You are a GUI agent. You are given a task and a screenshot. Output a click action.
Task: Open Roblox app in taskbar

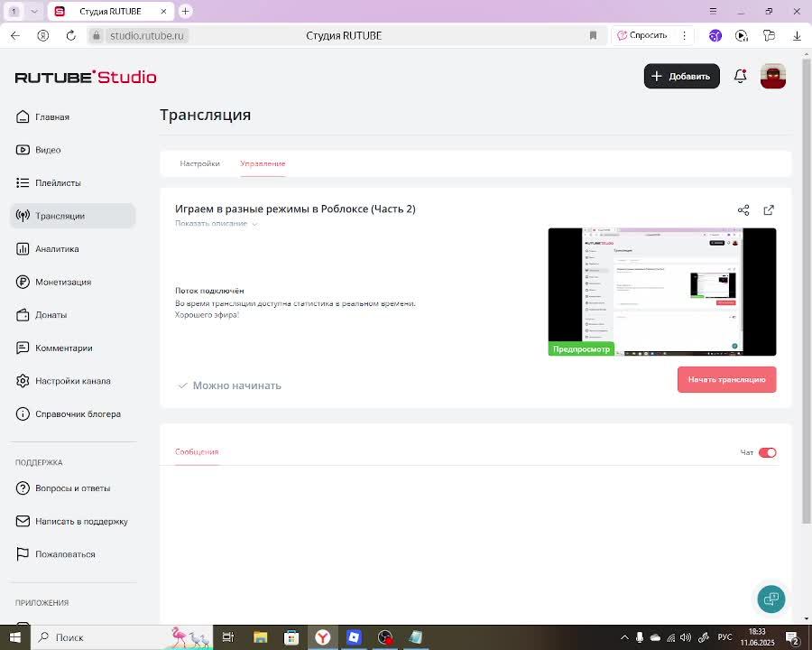354,637
